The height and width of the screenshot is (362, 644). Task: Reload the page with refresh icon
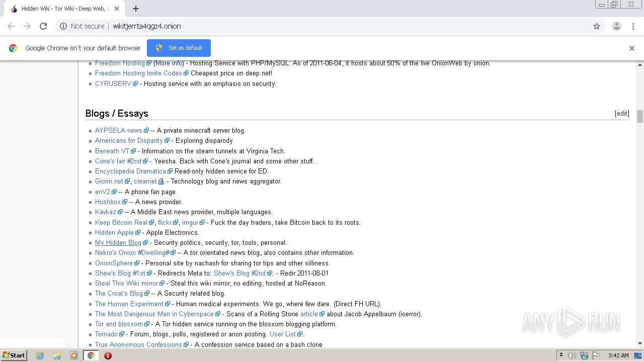tap(43, 26)
